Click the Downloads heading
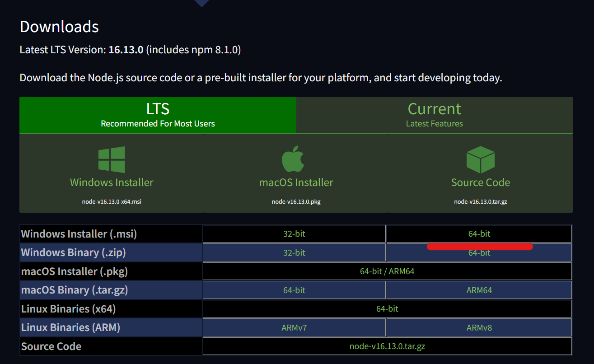Viewport: 594px width, 364px height. pyautogui.click(x=59, y=27)
